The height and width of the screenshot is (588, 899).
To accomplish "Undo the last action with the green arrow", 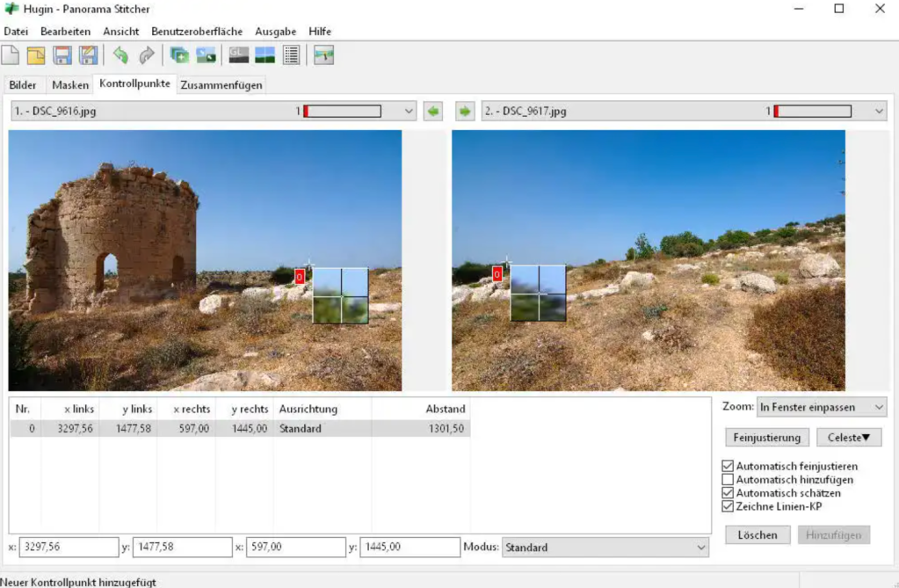I will click(x=120, y=55).
